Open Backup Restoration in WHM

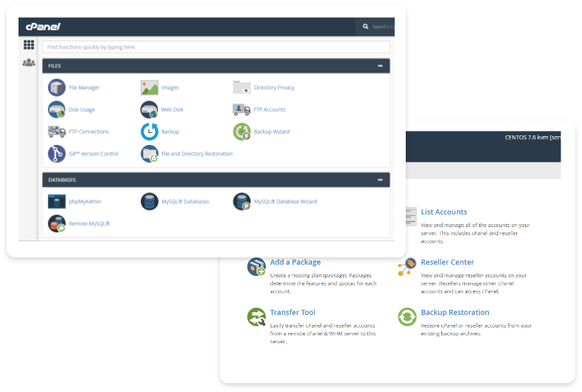click(455, 312)
